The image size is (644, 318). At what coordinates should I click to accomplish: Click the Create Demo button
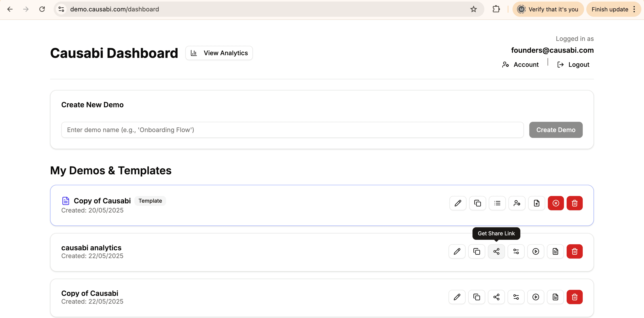click(556, 130)
